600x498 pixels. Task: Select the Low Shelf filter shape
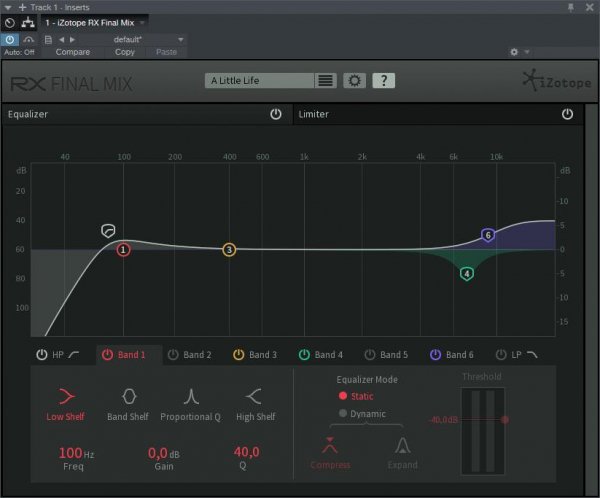point(65,405)
